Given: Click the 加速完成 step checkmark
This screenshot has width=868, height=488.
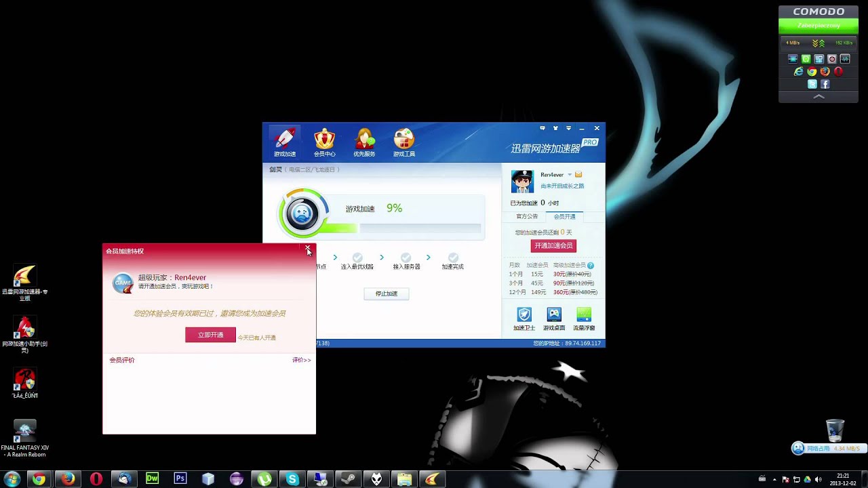Looking at the screenshot, I should point(453,258).
